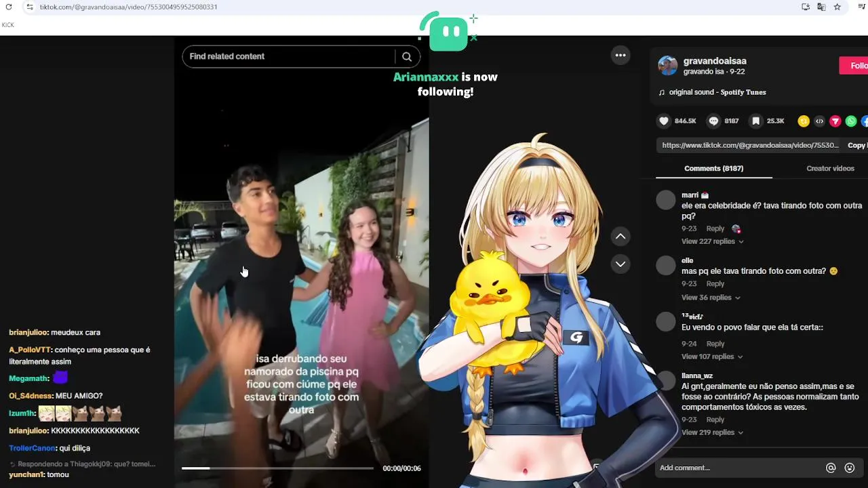Repost using the yellow repost icon
Screen dimensions: 868x488
[x=804, y=121]
